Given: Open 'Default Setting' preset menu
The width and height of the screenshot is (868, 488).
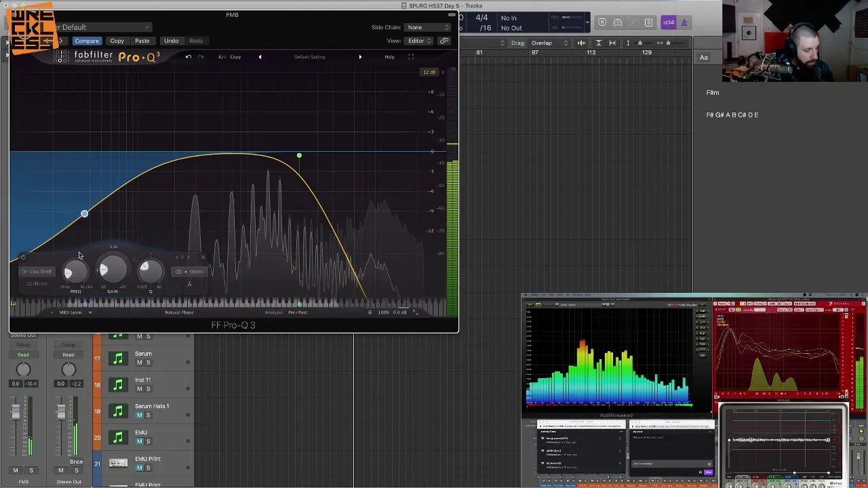Looking at the screenshot, I should click(310, 57).
